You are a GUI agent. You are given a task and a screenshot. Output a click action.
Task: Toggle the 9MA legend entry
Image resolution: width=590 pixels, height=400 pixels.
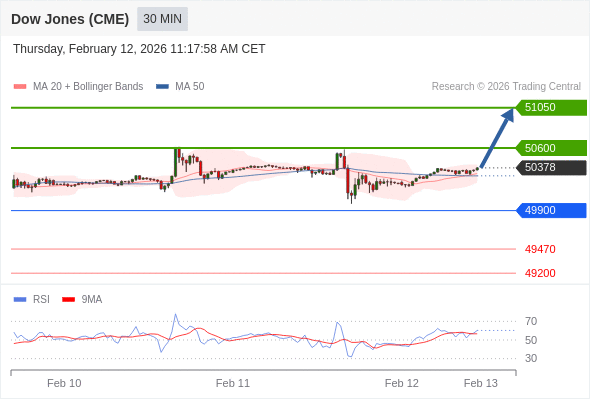pyautogui.click(x=82, y=300)
